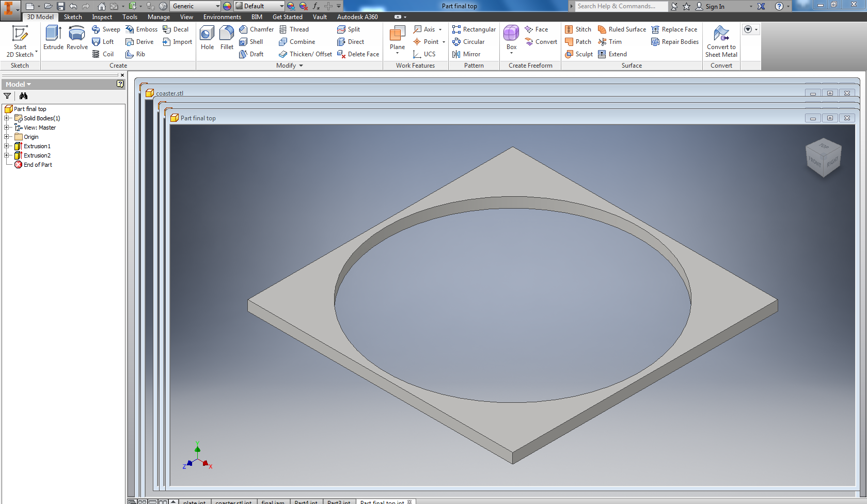The height and width of the screenshot is (504, 867).
Task: Open the Axis dropdown arrow
Action: point(440,29)
